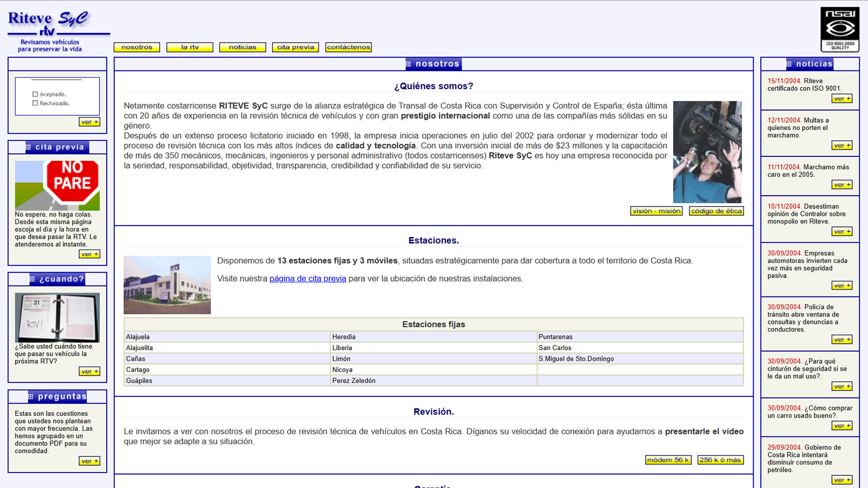Screen dimensions: 868x488
Task: Check the Aceptado checkbox
Action: tap(35, 94)
